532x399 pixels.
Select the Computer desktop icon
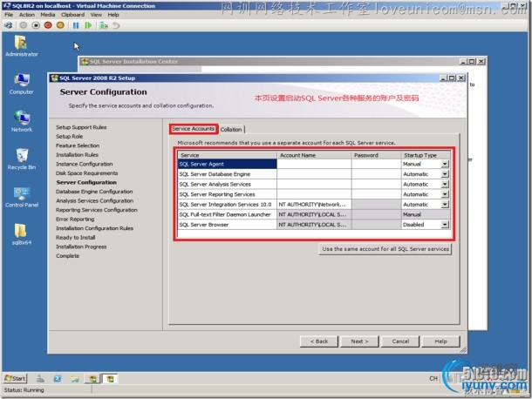(22, 85)
